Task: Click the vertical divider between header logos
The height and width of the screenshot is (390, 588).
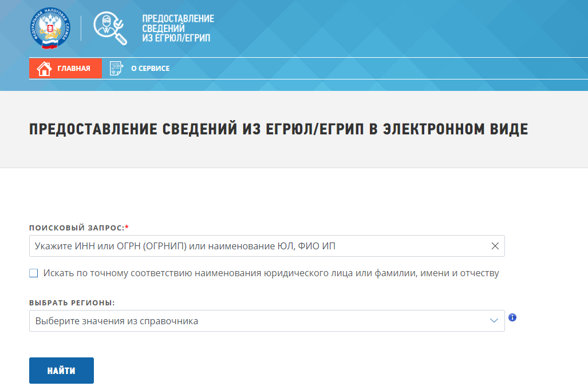Action: (81, 28)
